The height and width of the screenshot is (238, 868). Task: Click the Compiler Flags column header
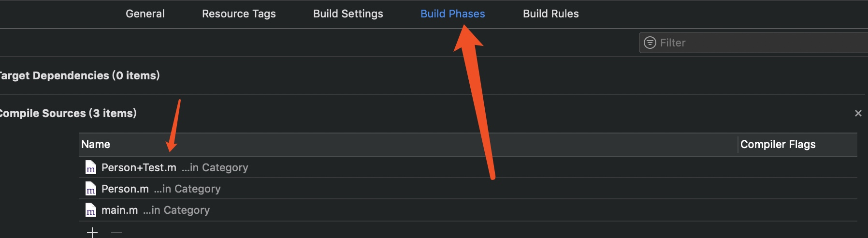[x=778, y=144]
